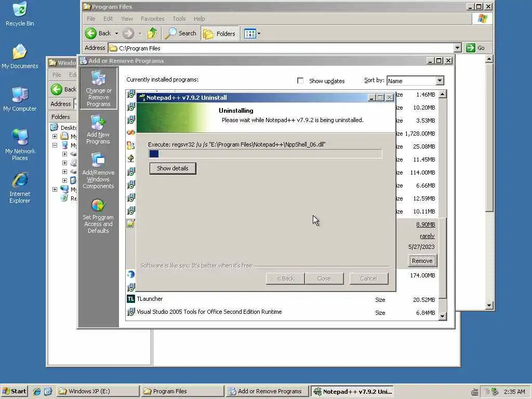The height and width of the screenshot is (399, 532).
Task: Expand My Network Places node in Folders tree
Action: tap(55, 189)
